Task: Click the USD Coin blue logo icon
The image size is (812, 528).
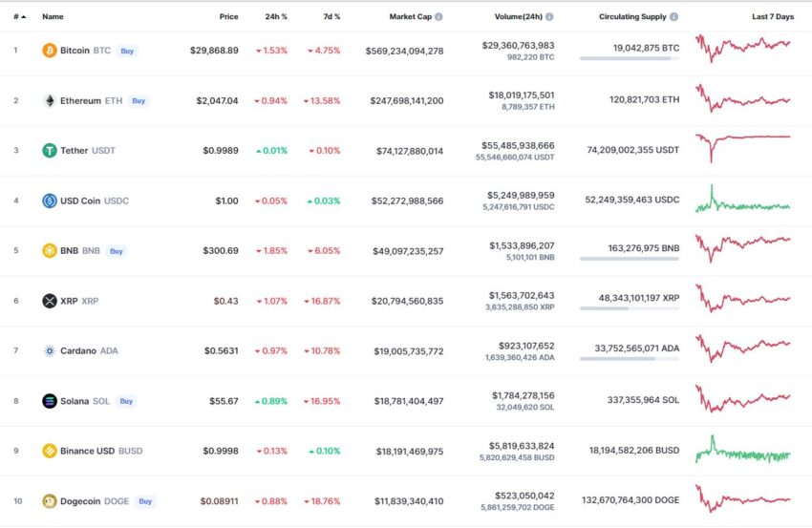Action: coord(49,201)
